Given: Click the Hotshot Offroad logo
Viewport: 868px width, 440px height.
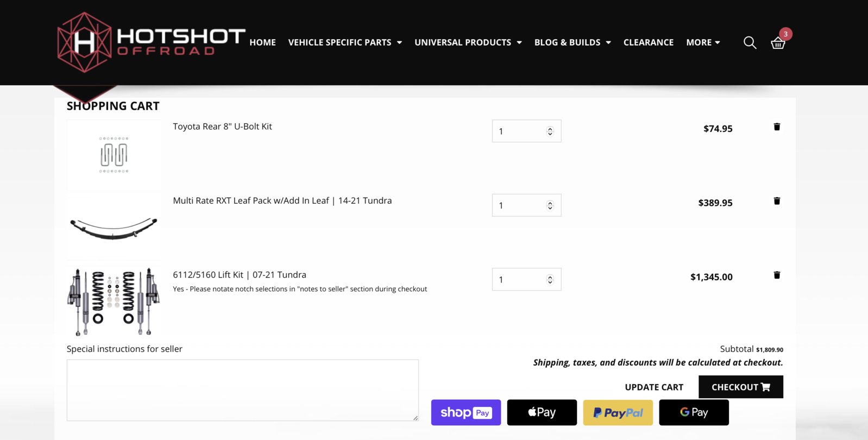Looking at the screenshot, I should (152, 42).
